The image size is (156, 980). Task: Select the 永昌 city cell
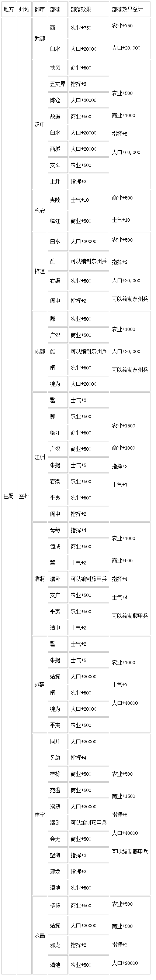(39, 936)
